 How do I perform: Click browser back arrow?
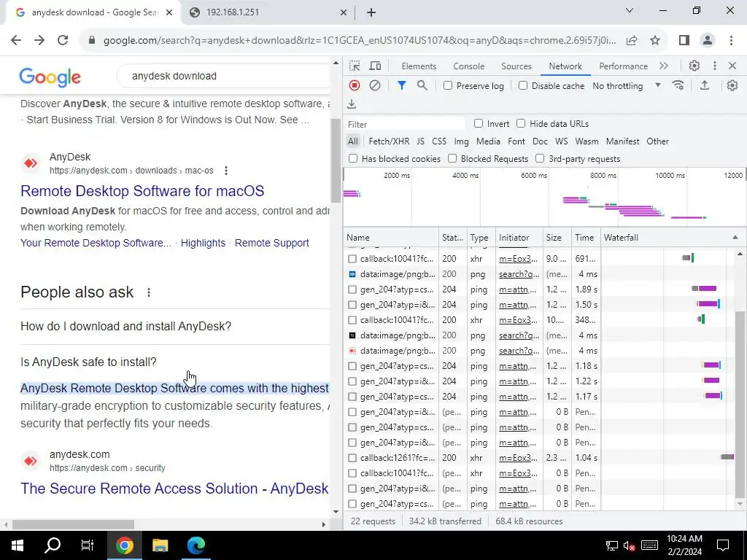[x=16, y=40]
